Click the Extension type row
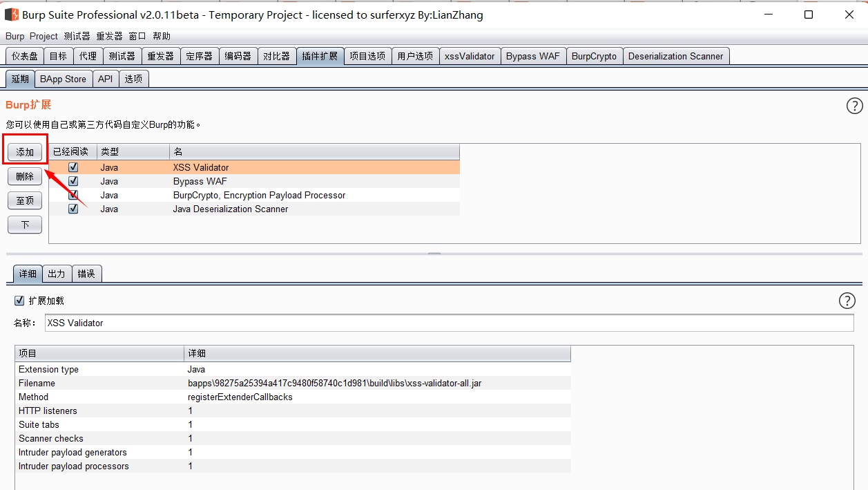868x490 pixels. (x=293, y=369)
